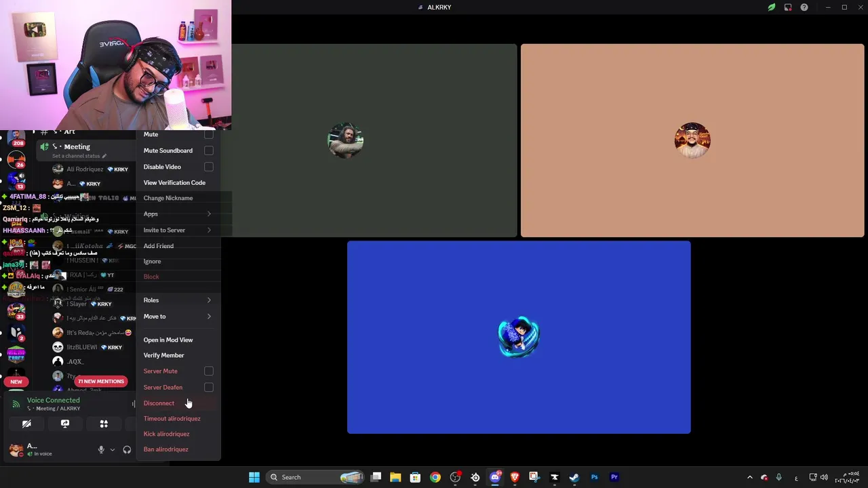Open microphone input options dropdown arrow
The image size is (868, 488).
pos(113,450)
